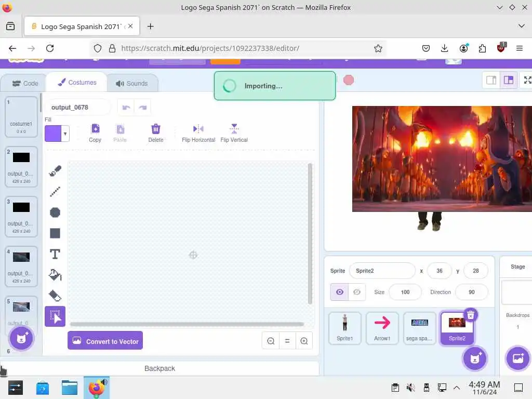Reset paint canvas zoom
Screen dimensions: 532x399
(x=287, y=341)
